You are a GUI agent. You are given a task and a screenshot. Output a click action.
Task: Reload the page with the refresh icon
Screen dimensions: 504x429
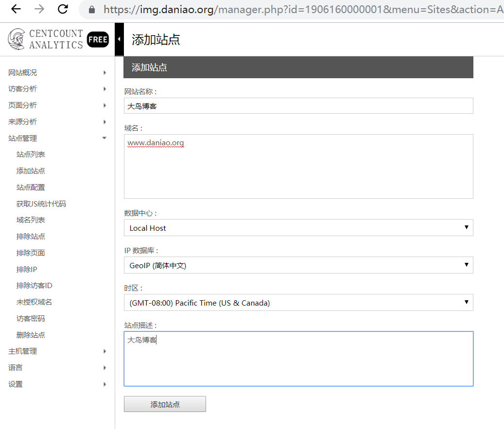coord(63,9)
